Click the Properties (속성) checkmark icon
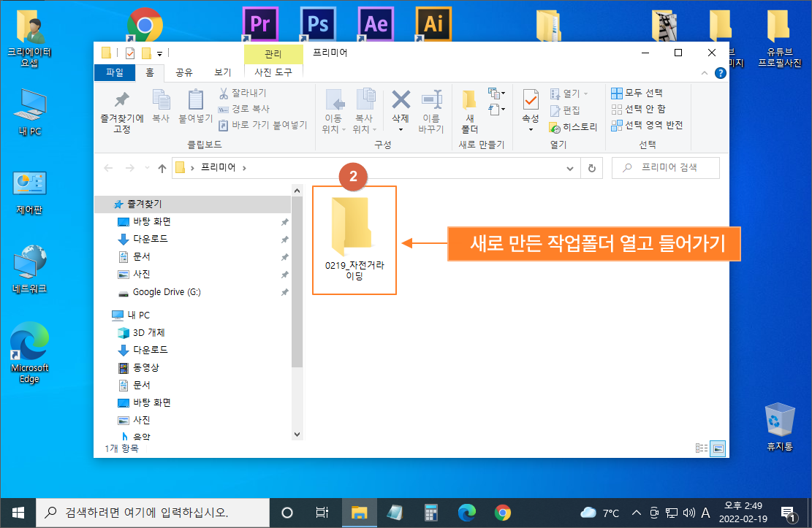 pyautogui.click(x=531, y=99)
